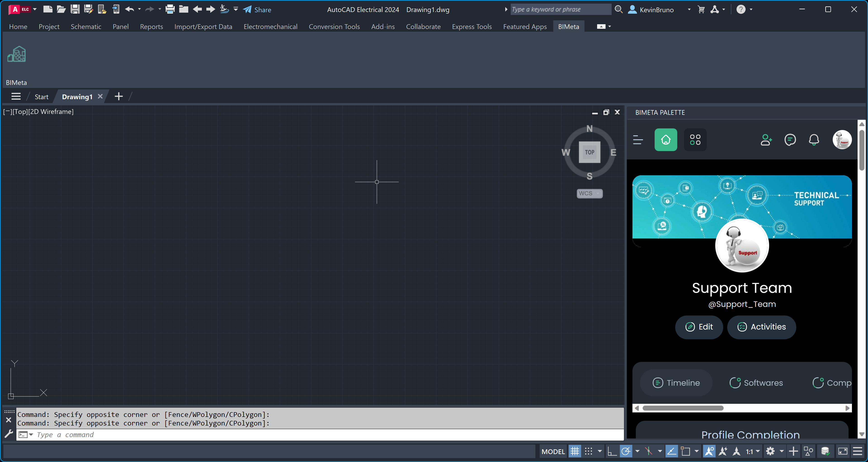Image resolution: width=868 pixels, height=462 pixels.
Task: Toggle the drawing grid display
Action: coord(575,451)
